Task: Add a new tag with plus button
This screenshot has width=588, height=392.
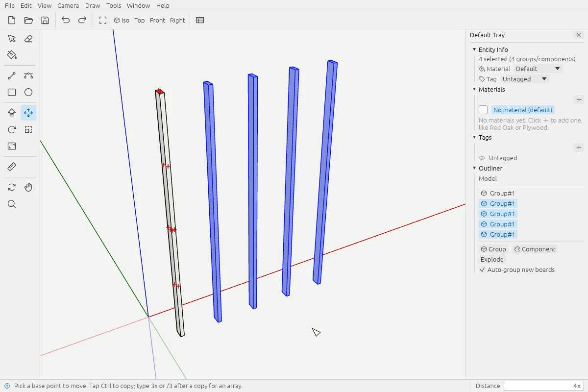Action: 579,147
